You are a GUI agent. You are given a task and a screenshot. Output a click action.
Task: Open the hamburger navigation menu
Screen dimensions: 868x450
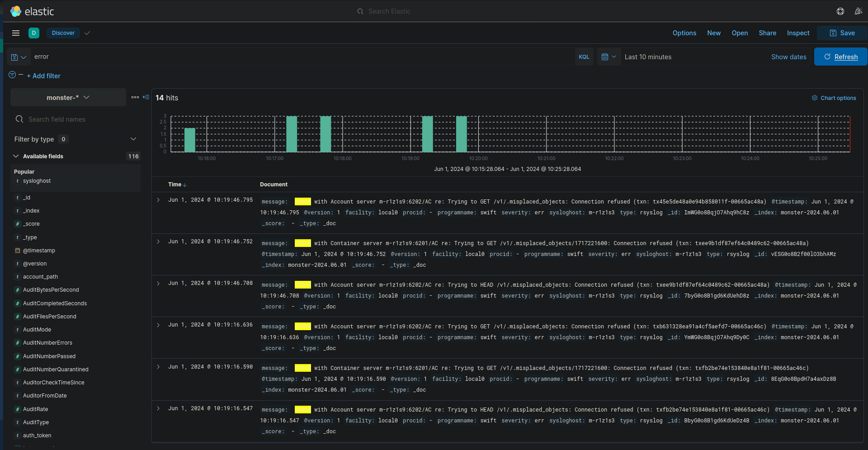point(16,33)
